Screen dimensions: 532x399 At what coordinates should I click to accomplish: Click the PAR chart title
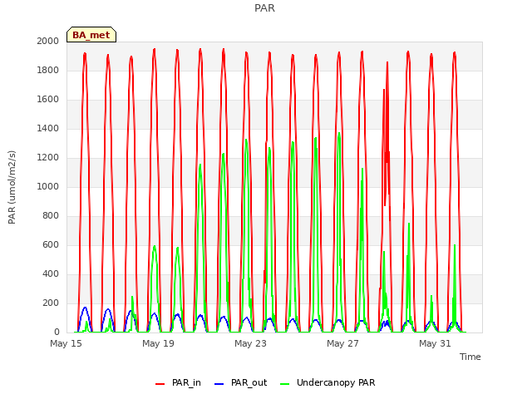coord(264,7)
